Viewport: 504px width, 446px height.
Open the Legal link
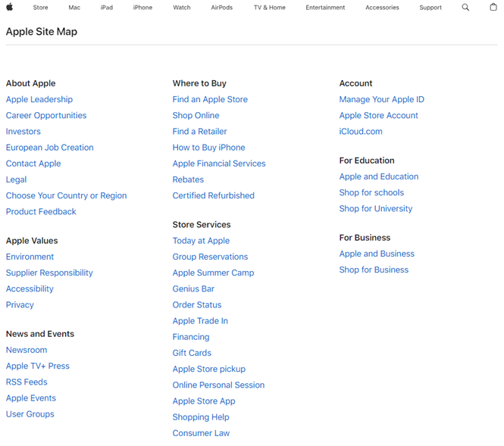pyautogui.click(x=16, y=179)
